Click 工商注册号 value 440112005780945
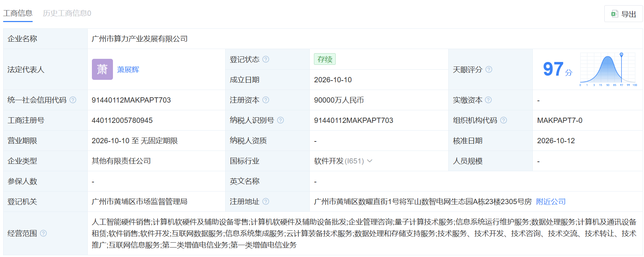The image size is (644, 257). pyautogui.click(x=122, y=120)
